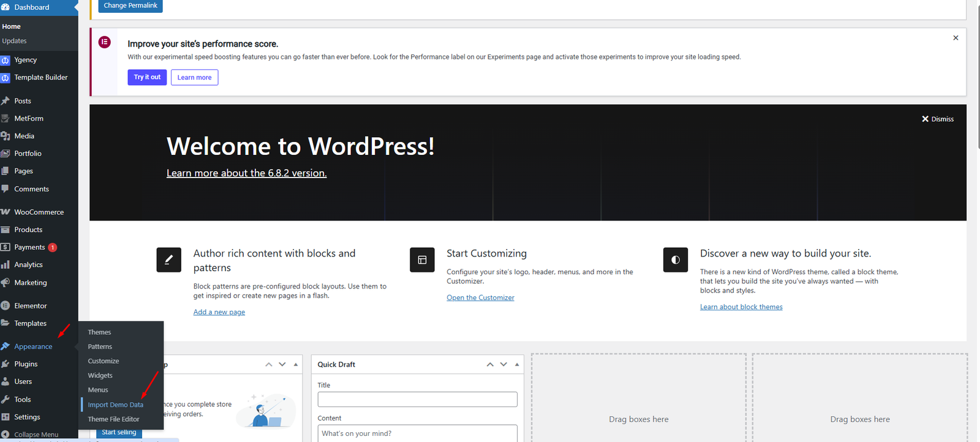
Task: Click the Marketing megaphone icon
Action: pos(6,283)
